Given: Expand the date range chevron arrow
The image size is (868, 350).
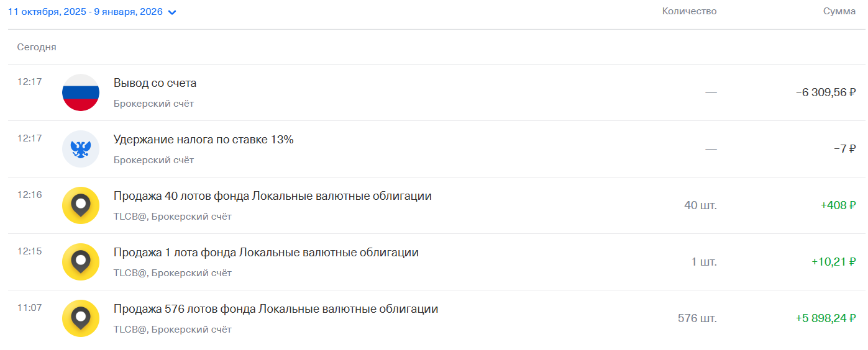Looking at the screenshot, I should (172, 12).
